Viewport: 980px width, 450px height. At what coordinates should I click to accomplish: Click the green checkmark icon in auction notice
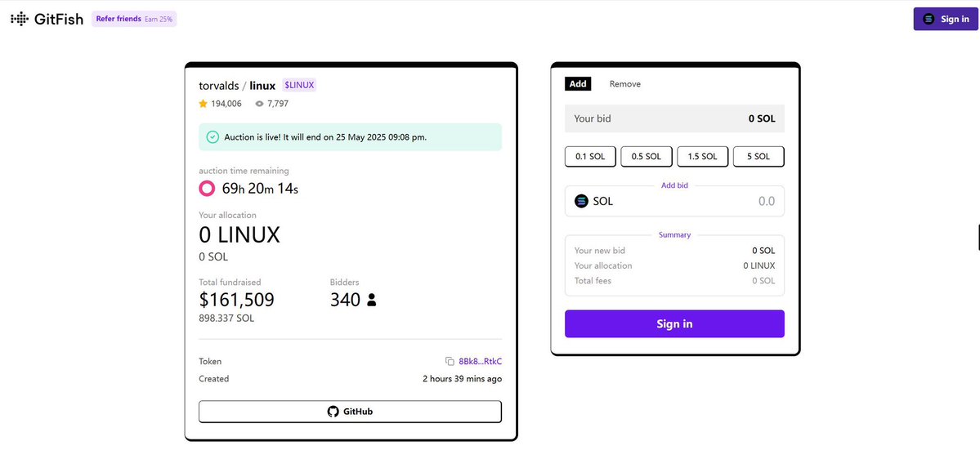coord(213,136)
